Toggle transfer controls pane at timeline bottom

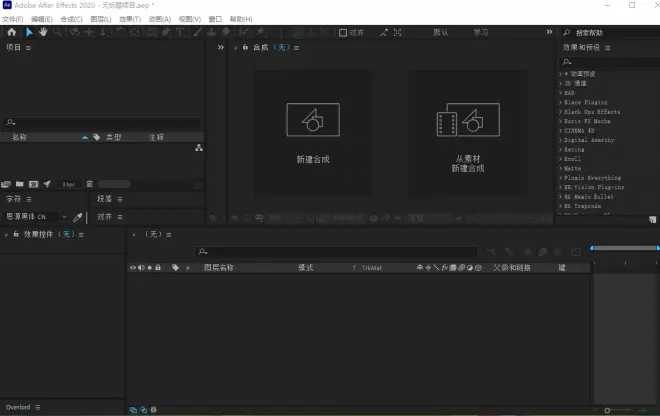pyautogui.click(x=144, y=410)
